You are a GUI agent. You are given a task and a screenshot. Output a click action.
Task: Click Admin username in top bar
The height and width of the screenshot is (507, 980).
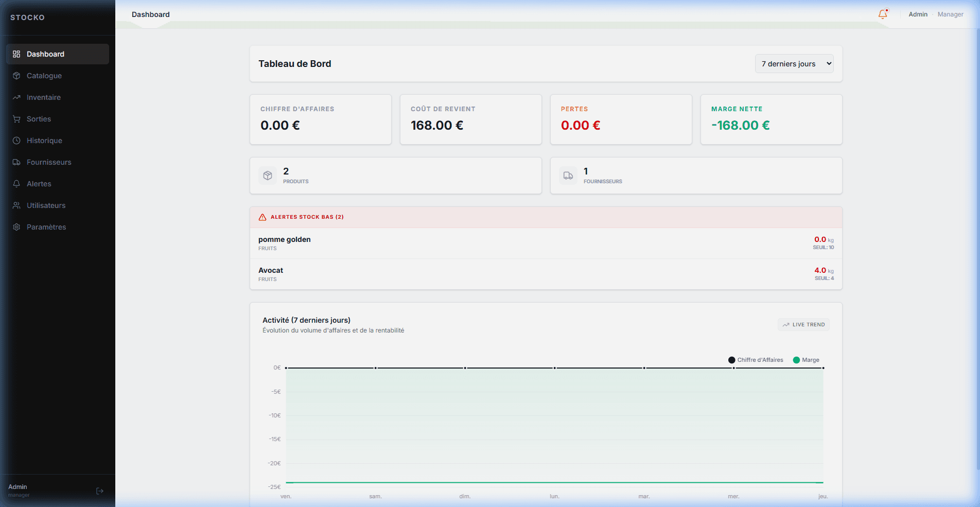point(918,14)
